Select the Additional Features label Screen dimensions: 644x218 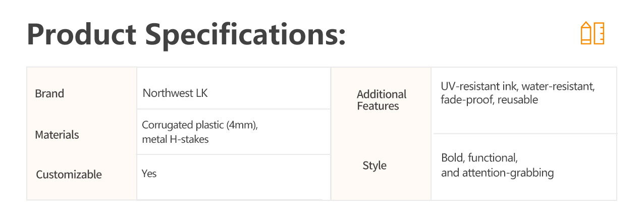click(x=382, y=100)
